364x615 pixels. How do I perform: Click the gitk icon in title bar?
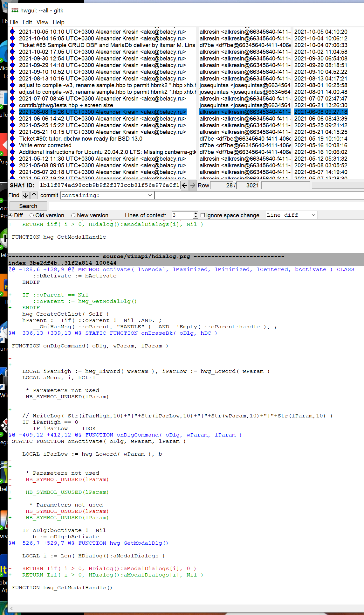point(15,10)
